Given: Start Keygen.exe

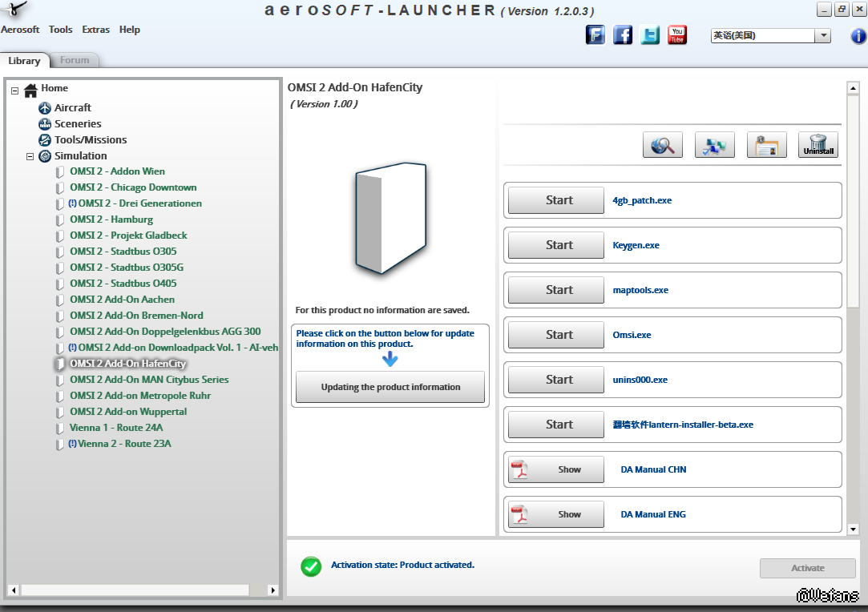Looking at the screenshot, I should coord(555,245).
